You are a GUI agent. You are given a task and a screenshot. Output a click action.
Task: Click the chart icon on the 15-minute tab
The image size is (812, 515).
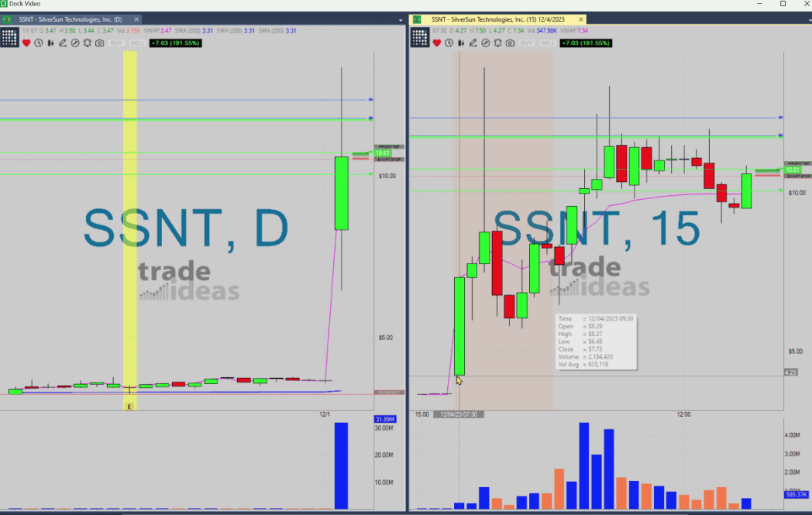tap(417, 19)
